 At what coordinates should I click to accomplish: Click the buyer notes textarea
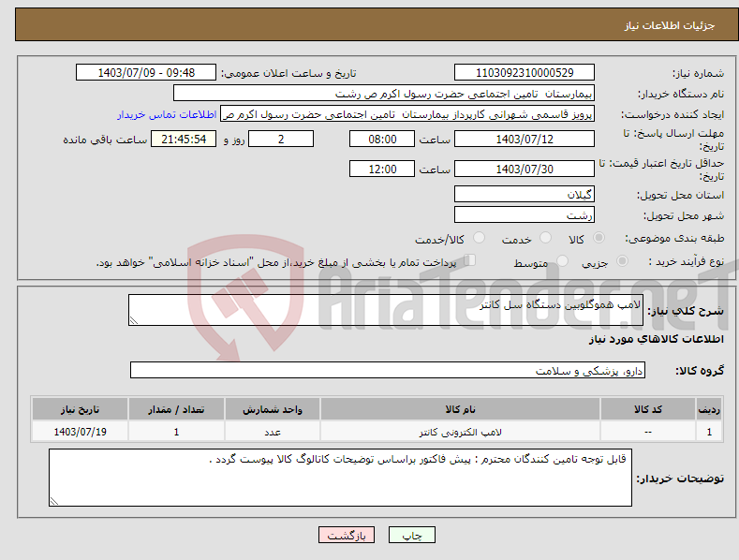point(340,478)
